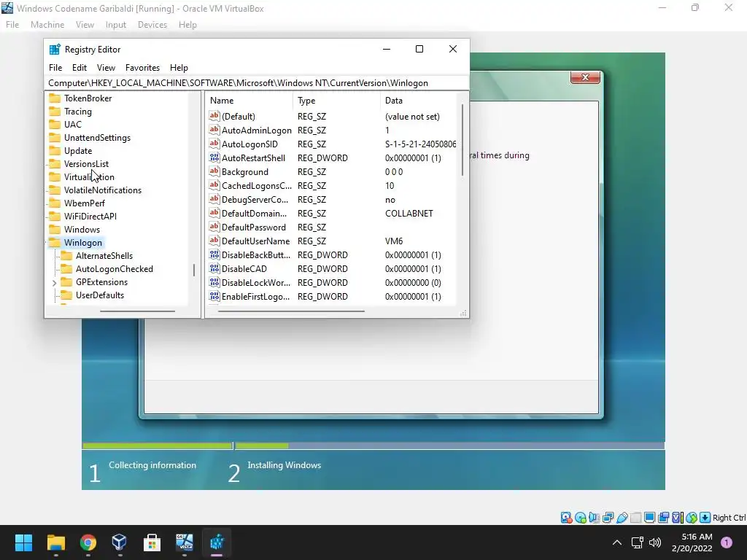Image resolution: width=747 pixels, height=560 pixels.
Task: Click the volume icon in system tray
Action: [x=656, y=542]
